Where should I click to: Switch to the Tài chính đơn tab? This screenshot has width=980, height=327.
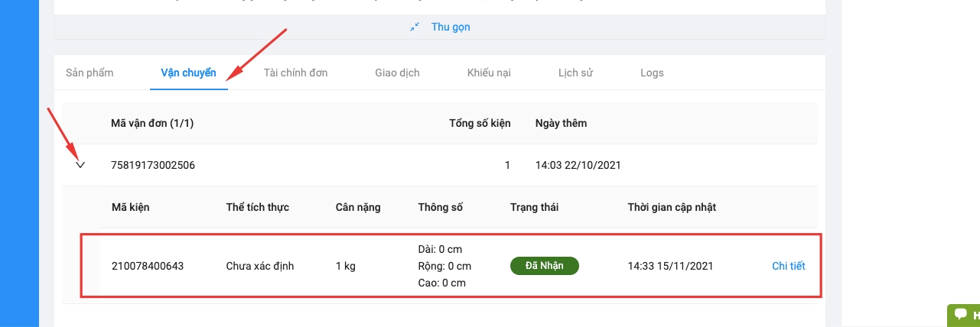[x=295, y=73]
